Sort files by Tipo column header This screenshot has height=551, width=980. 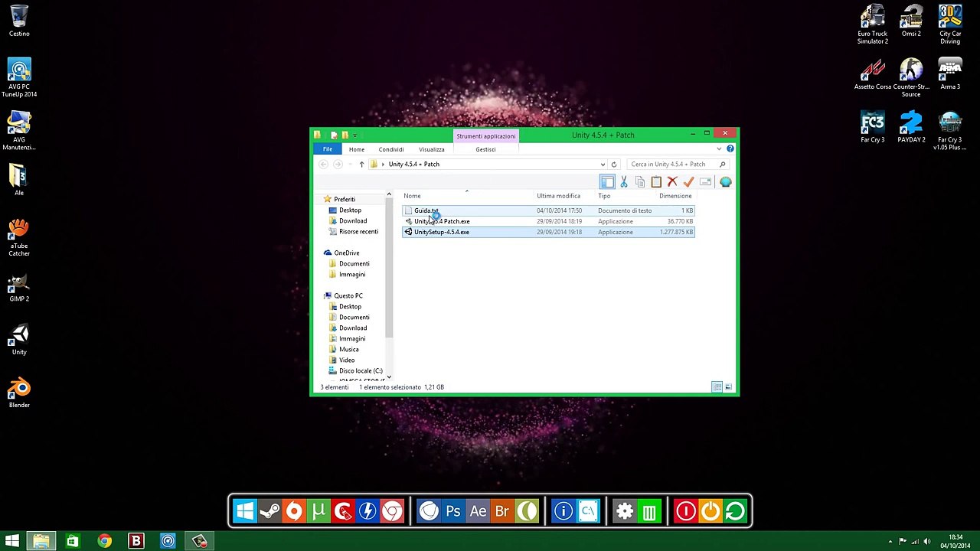(x=604, y=196)
